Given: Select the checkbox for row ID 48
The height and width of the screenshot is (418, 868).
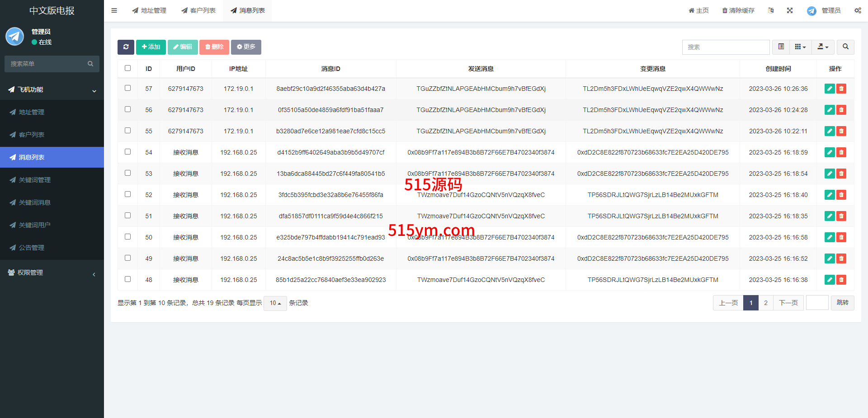Looking at the screenshot, I should (x=128, y=279).
